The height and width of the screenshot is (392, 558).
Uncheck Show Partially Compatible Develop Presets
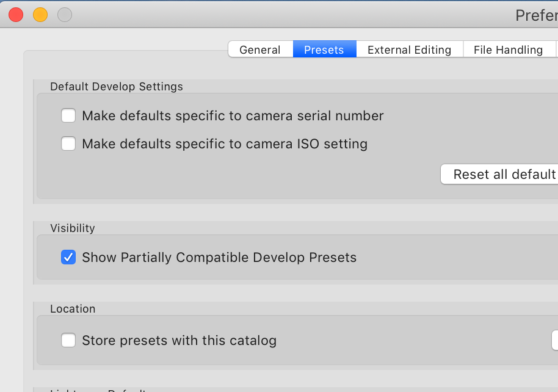click(x=68, y=258)
